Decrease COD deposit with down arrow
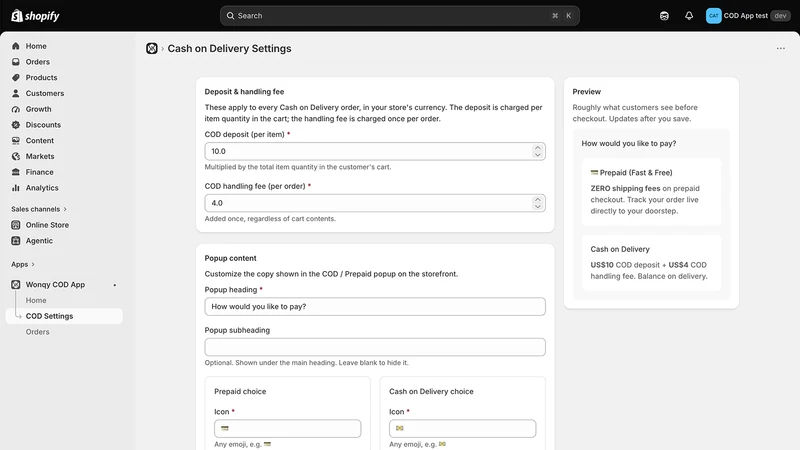Viewport: 800px width, 450px height. tap(537, 155)
